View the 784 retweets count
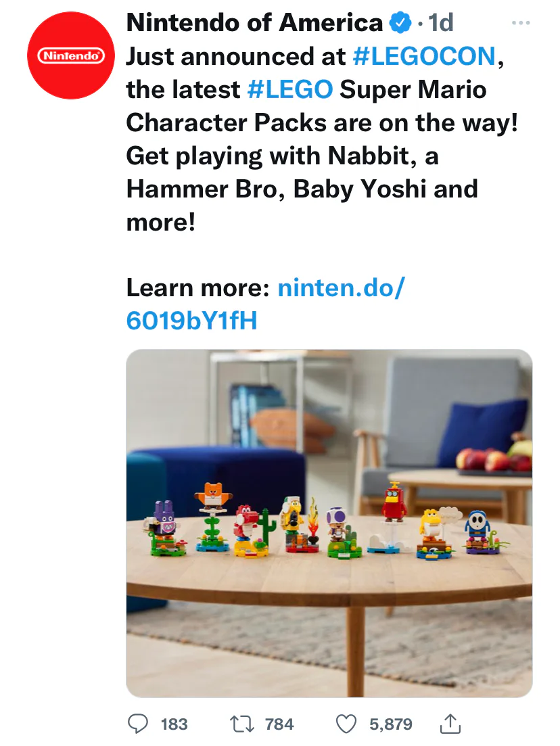The height and width of the screenshot is (746, 560). pos(279,724)
